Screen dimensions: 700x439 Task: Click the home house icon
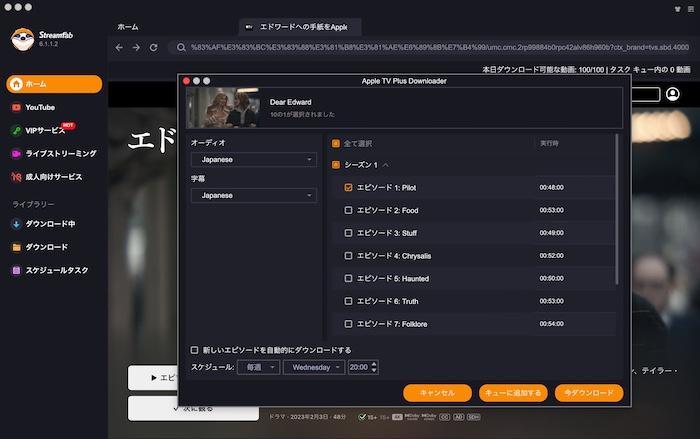(17, 84)
